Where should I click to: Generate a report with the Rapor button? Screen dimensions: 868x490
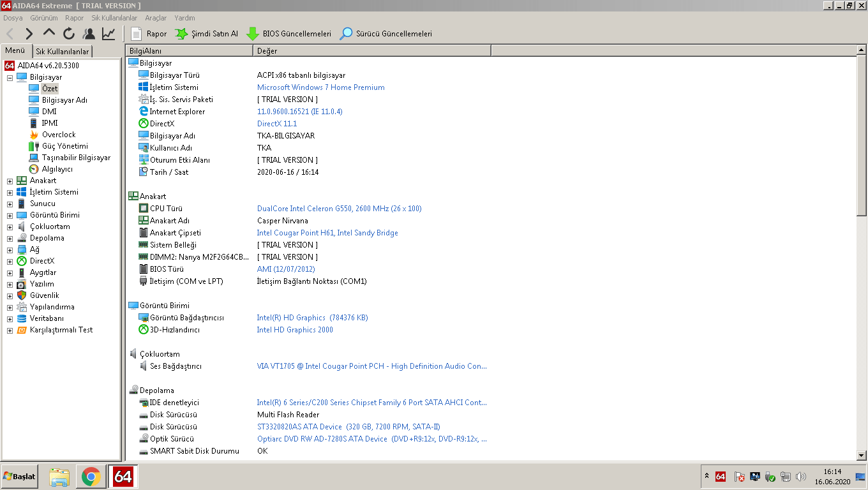[148, 34]
